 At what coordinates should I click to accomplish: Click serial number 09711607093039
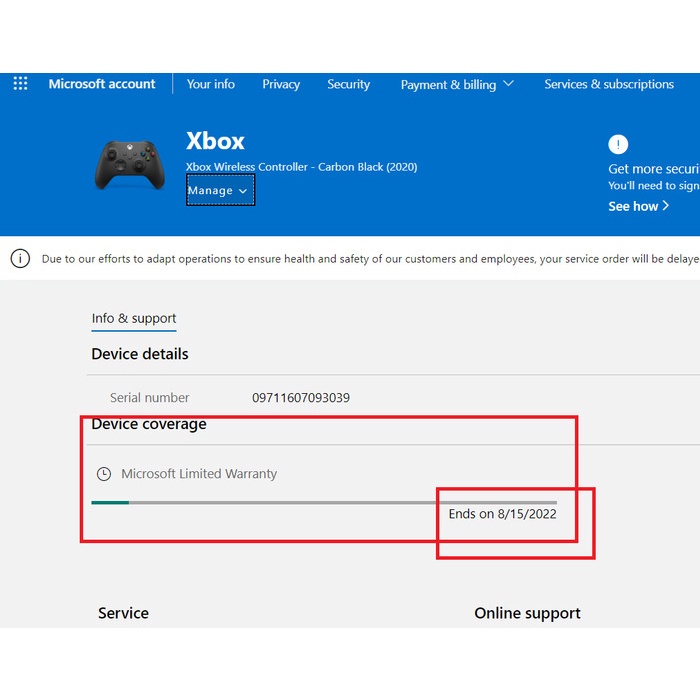[301, 397]
